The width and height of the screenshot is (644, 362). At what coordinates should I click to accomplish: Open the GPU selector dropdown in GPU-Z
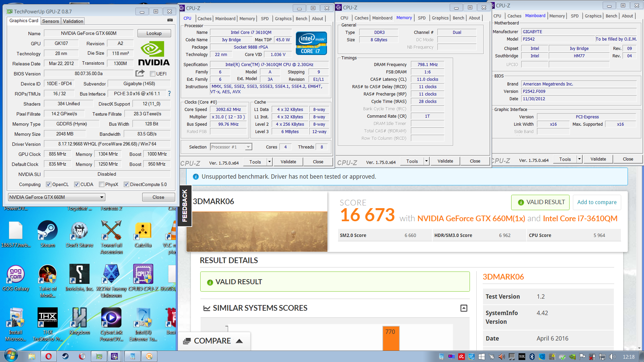click(x=56, y=197)
